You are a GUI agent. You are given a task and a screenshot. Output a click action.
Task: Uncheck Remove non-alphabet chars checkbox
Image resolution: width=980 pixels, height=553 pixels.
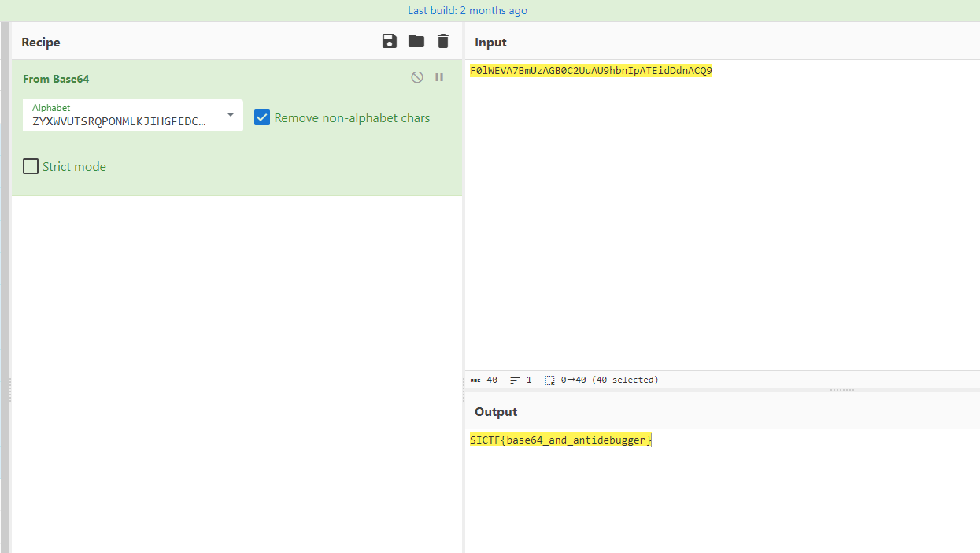[x=262, y=118]
